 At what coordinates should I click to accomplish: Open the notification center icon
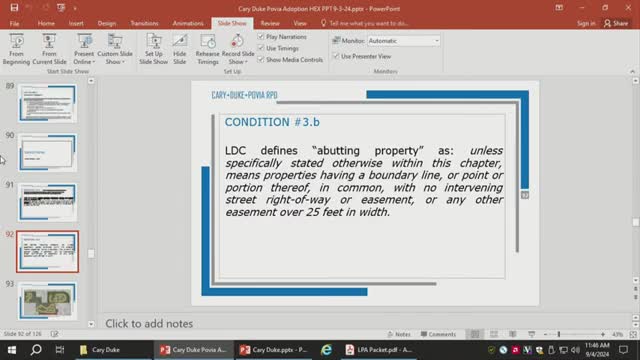pyautogui.click(x=623, y=350)
